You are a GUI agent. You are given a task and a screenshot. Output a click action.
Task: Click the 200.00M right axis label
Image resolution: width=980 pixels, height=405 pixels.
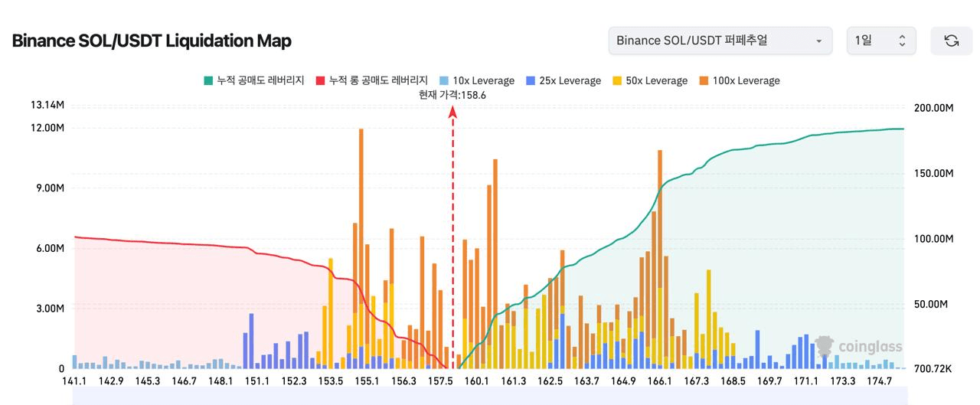934,108
